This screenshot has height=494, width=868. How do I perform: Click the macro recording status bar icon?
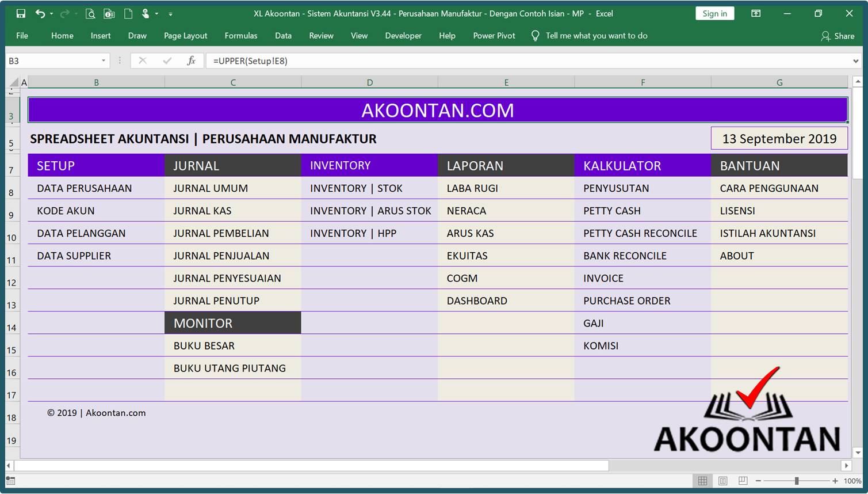pyautogui.click(x=10, y=480)
